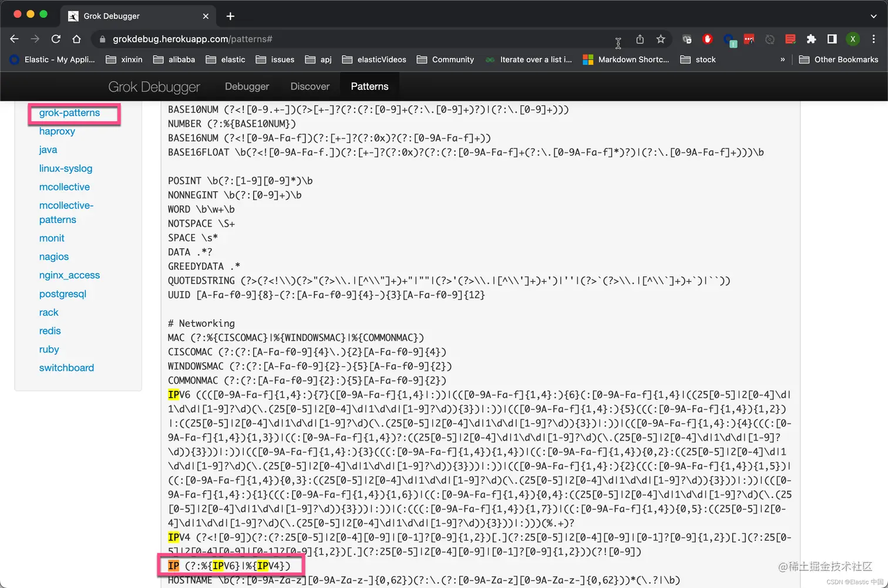888x588 pixels.
Task: Open the monit pattern file
Action: coord(52,238)
